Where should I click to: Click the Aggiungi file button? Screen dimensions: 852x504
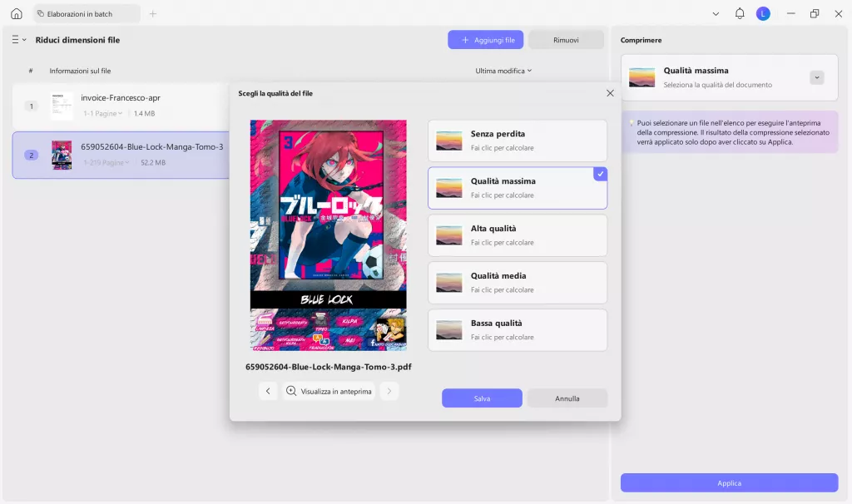[x=485, y=40]
